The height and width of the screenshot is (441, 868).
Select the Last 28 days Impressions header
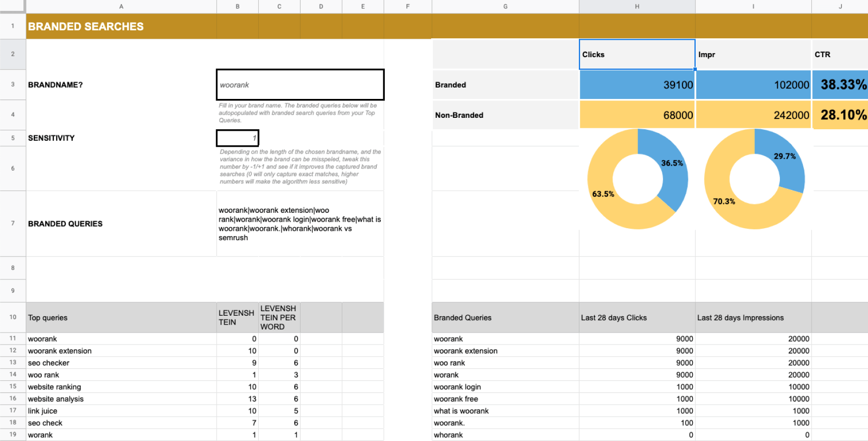[753, 318]
